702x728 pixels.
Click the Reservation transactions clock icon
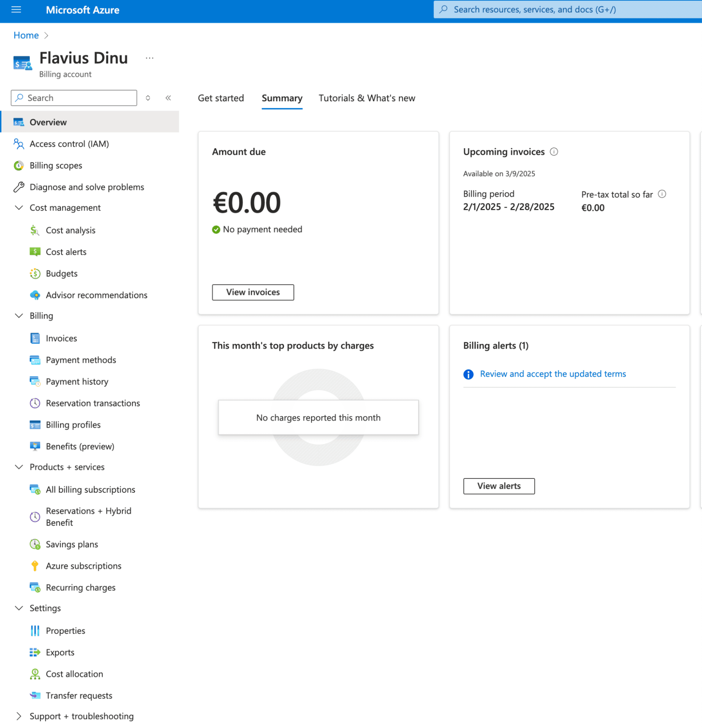[x=35, y=403]
